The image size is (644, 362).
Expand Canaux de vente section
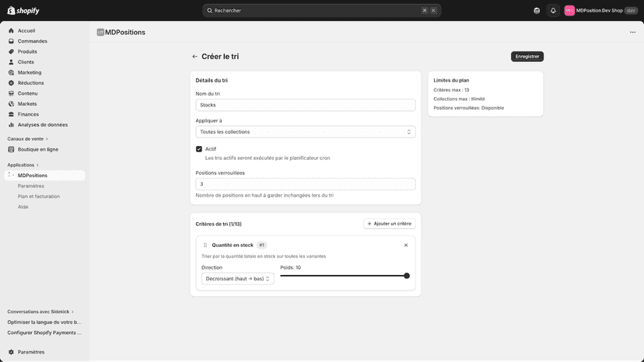click(x=27, y=139)
